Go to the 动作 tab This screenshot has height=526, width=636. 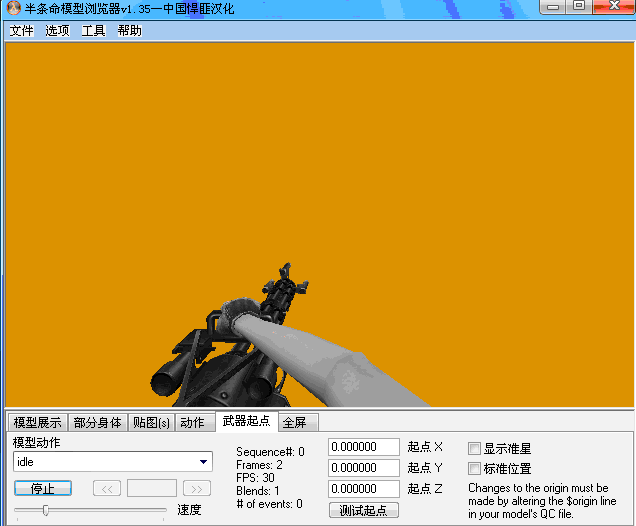click(x=192, y=422)
